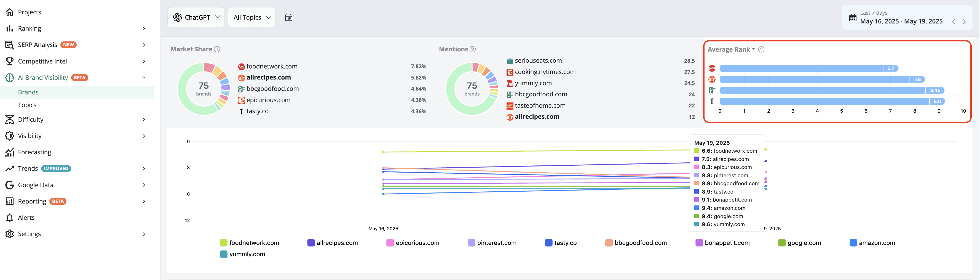Go to next date range arrow
Viewport: 980px width, 280px height.
click(964, 22)
